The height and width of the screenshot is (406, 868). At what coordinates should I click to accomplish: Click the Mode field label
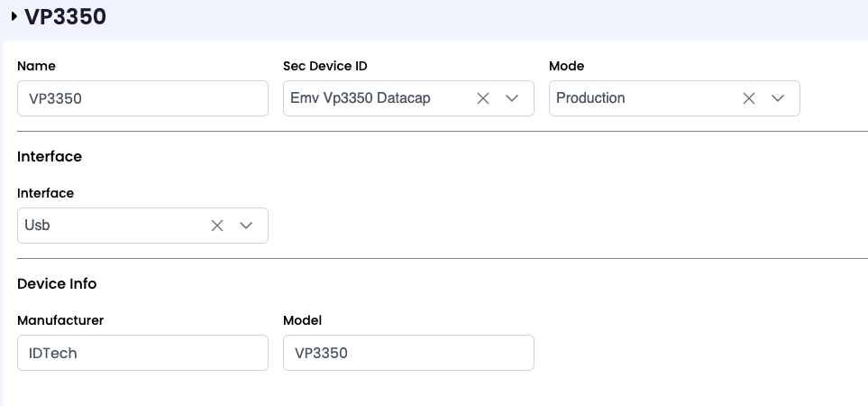click(566, 66)
